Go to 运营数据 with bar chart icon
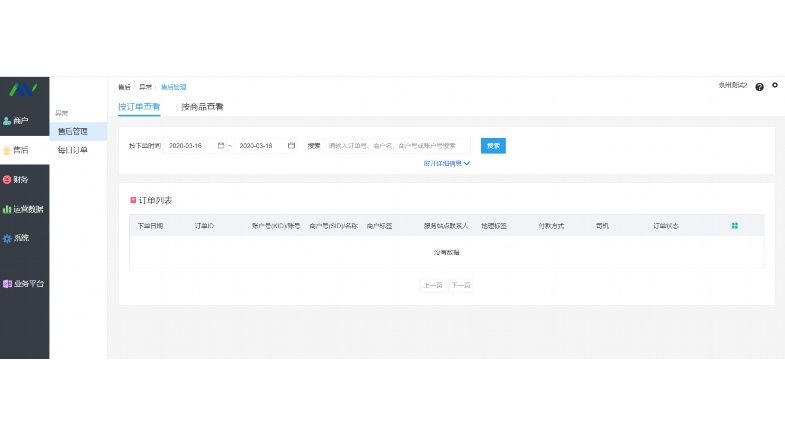Screen dimensions: 785x435 25,209
